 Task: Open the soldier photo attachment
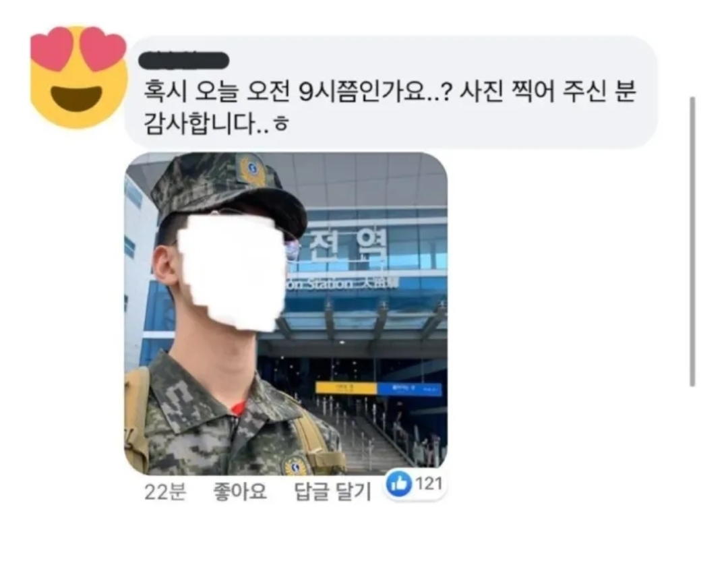click(x=286, y=313)
